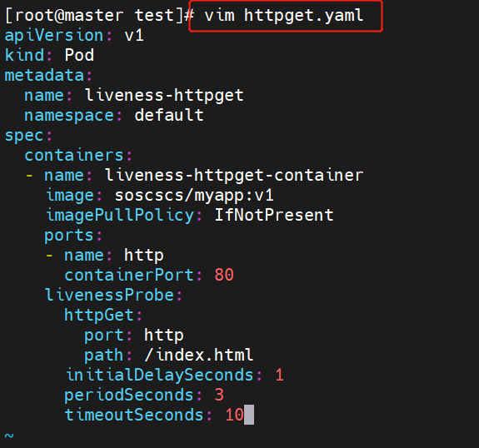
Task: Click the spec key
Action: [28, 136]
